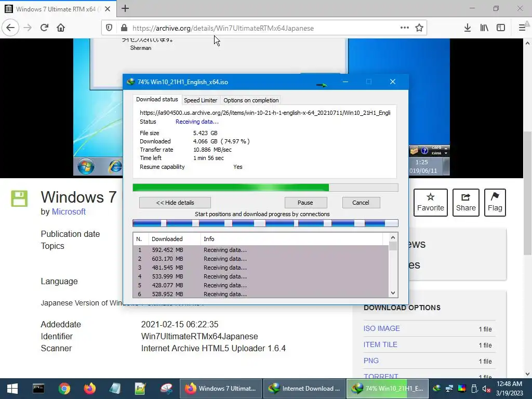Viewport: 532px width, 399px height.
Task: View site security padlock info
Action: [124, 28]
